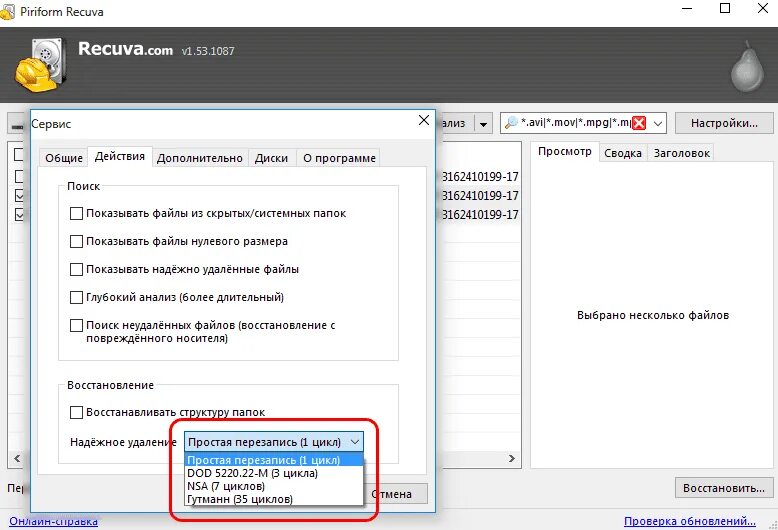
Task: Collapse the Надёжное удаление combo box
Action: [355, 442]
